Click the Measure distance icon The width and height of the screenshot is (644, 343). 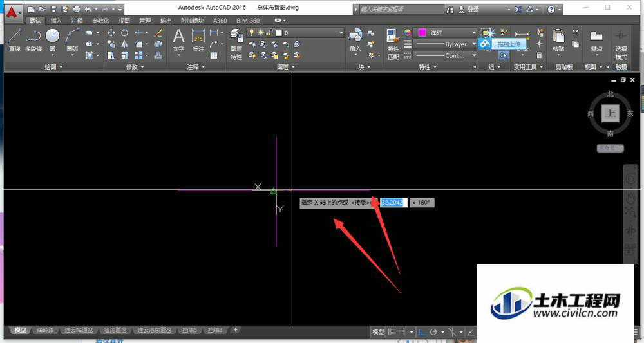pos(522,35)
